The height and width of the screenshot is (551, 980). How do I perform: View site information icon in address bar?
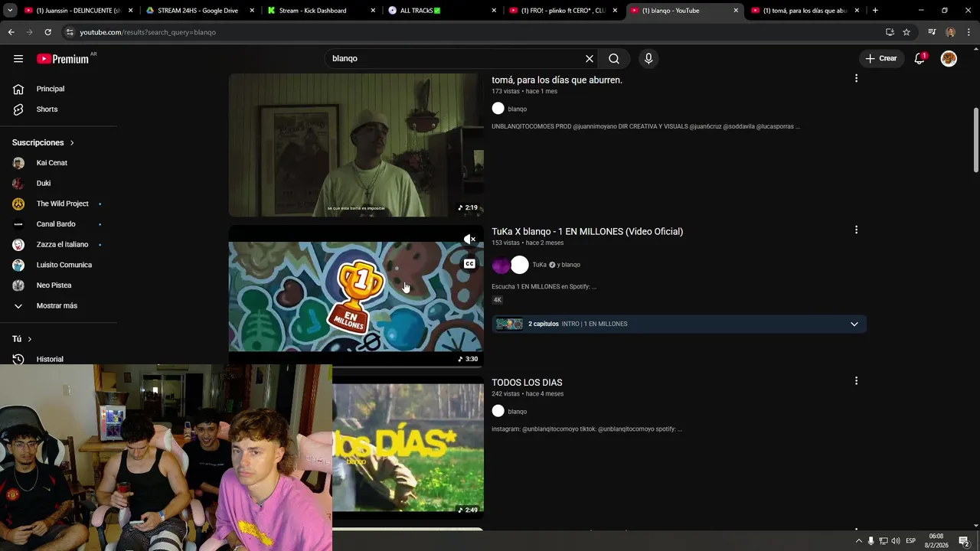coord(70,32)
